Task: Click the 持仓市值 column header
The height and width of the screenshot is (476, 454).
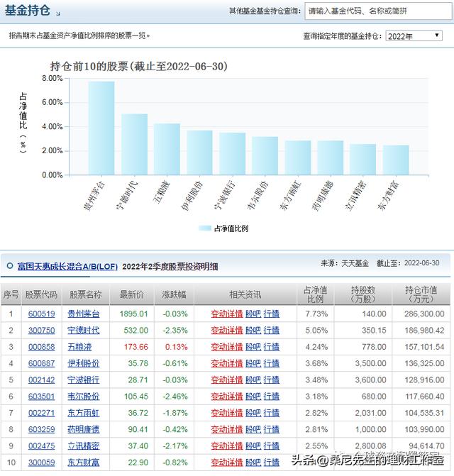Action: click(421, 294)
